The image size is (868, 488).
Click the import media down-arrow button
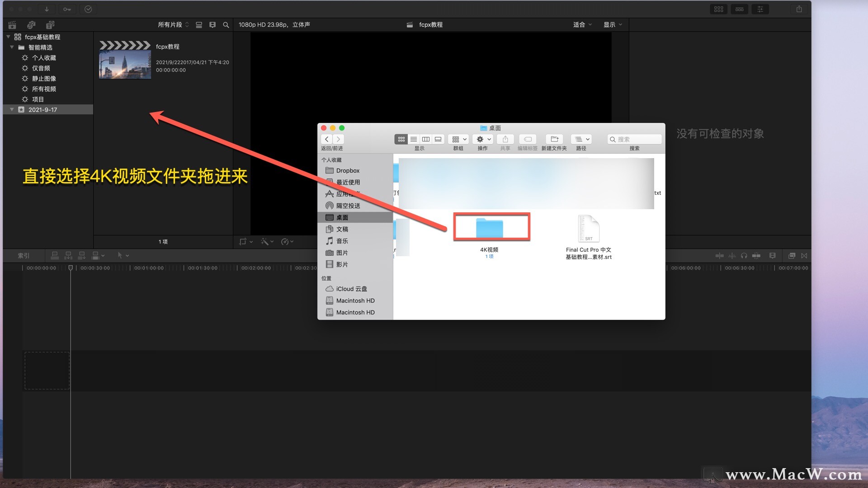coord(47,9)
